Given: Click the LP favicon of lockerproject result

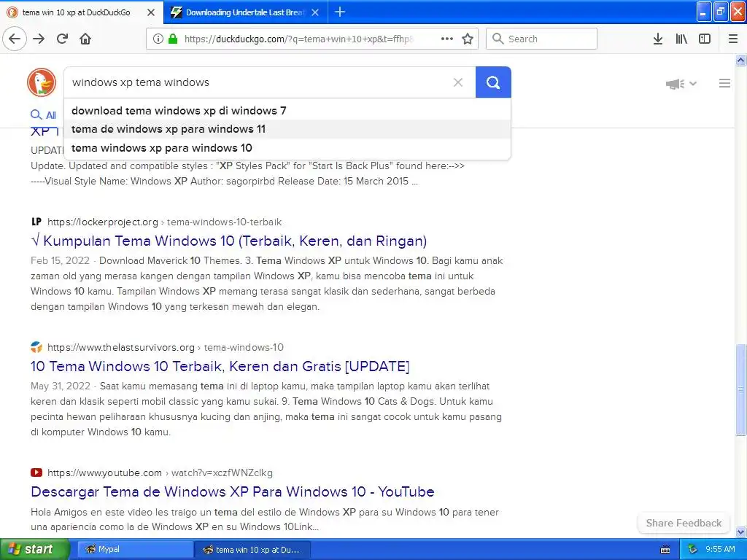Looking at the screenshot, I should click(36, 222).
